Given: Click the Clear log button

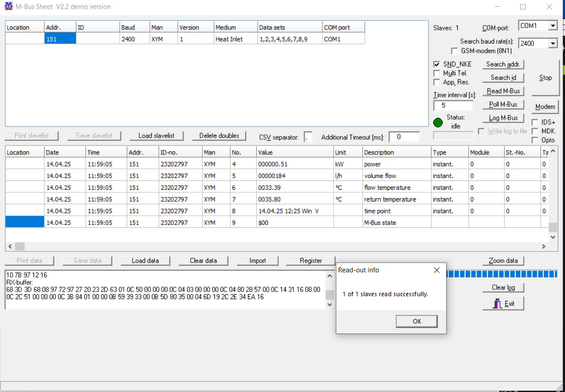Looking at the screenshot, I should 503,288.
